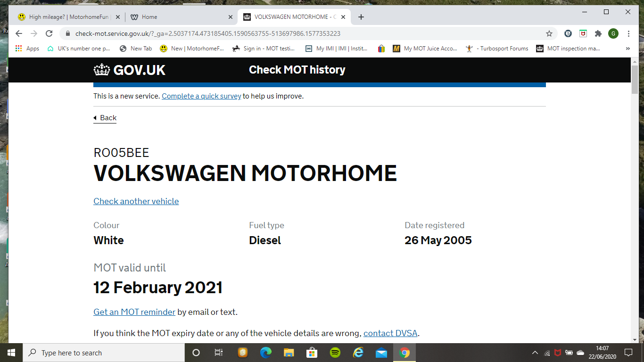The image size is (644, 362).
Task: Click the browser forward arrow
Action: (x=33, y=33)
